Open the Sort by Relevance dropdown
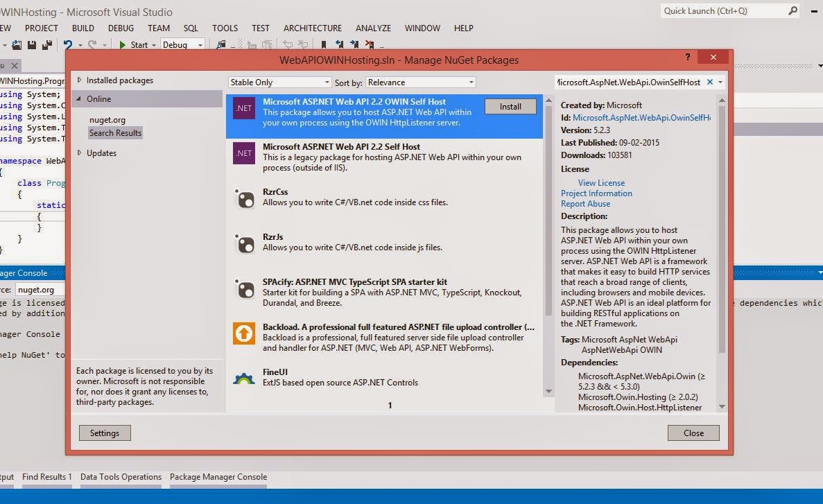 click(x=420, y=82)
